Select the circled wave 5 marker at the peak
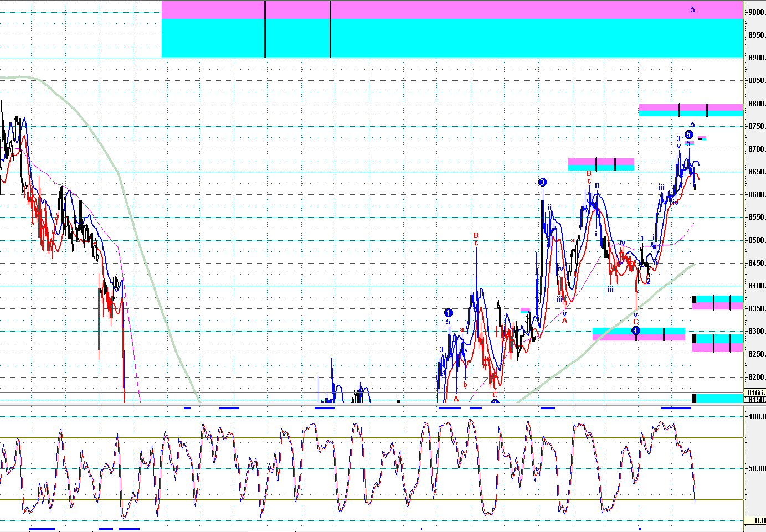This screenshot has width=766, height=532. tap(688, 135)
